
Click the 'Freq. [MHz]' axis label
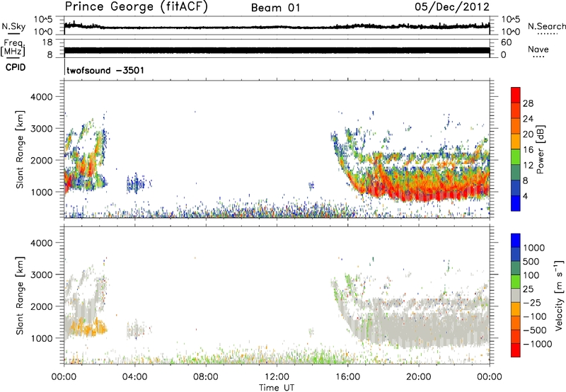click(13, 47)
